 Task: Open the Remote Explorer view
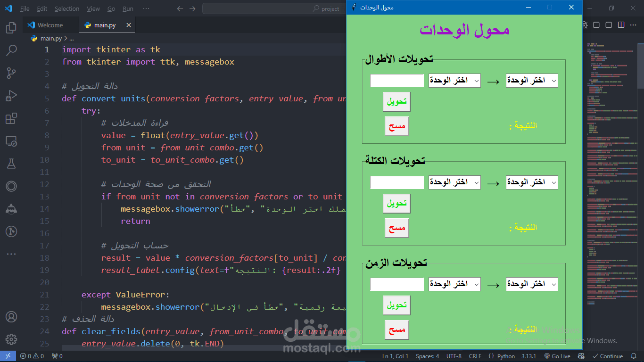click(x=11, y=141)
